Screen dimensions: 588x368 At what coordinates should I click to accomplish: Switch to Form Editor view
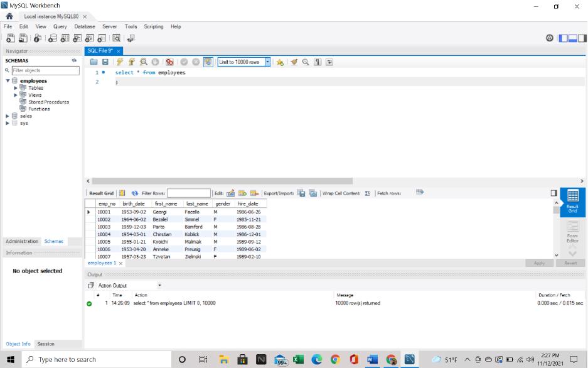click(572, 232)
